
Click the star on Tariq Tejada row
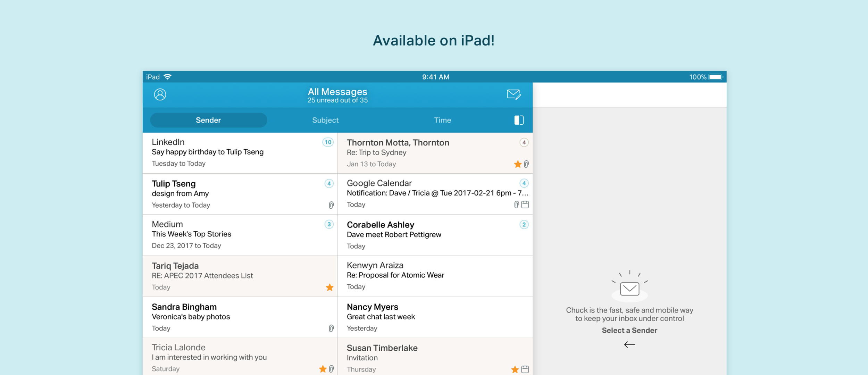329,287
